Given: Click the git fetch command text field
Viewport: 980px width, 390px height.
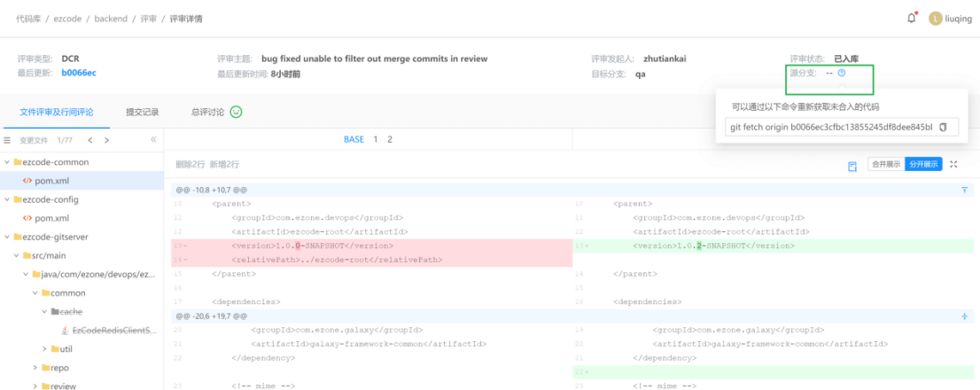Looking at the screenshot, I should [830, 128].
